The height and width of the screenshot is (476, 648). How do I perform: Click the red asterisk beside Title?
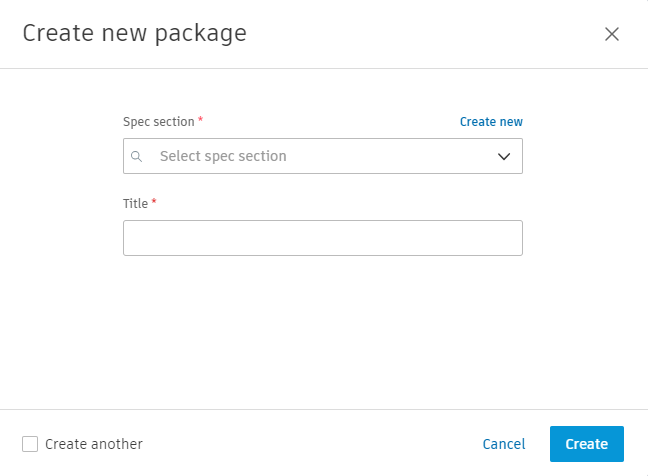154,203
